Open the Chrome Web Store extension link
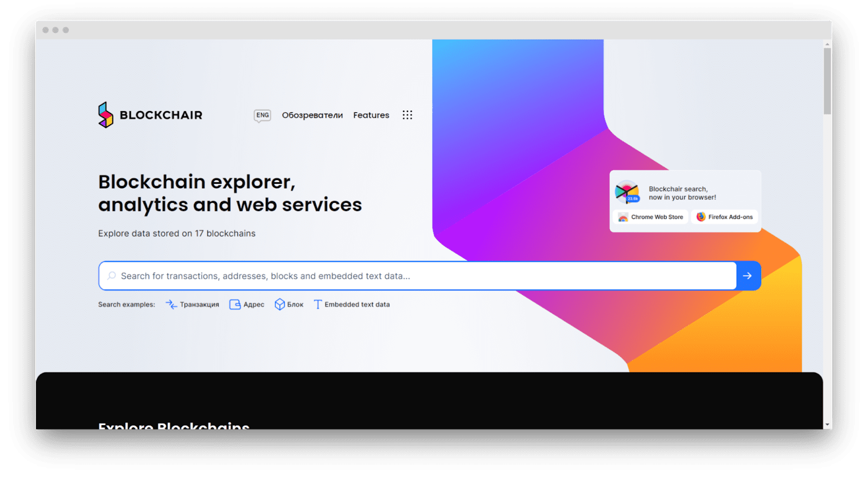This screenshot has width=868, height=481. point(651,217)
